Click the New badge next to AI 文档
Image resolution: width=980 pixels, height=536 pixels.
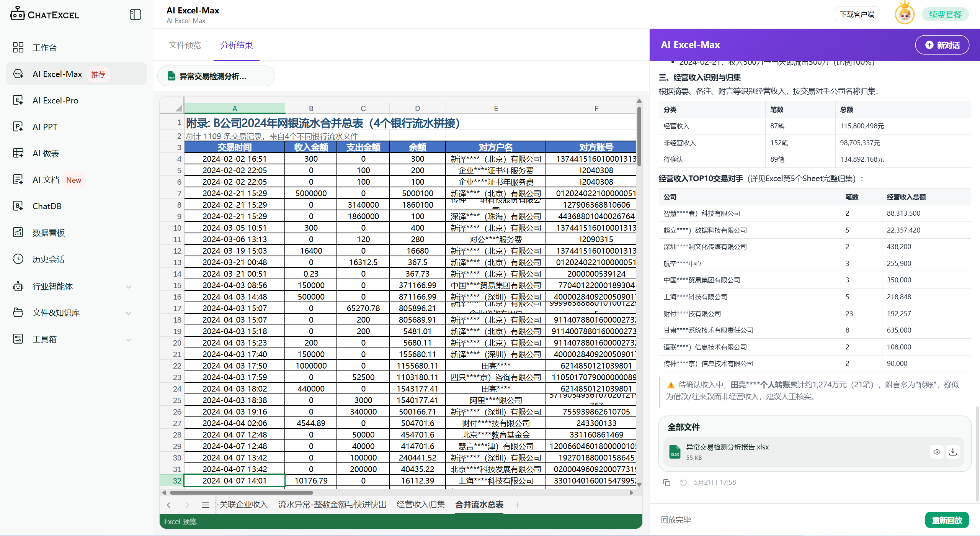tap(73, 180)
